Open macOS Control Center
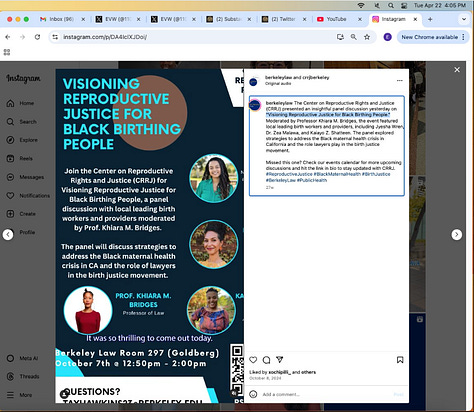Viewport: 474px width, 412px height. point(404,5)
